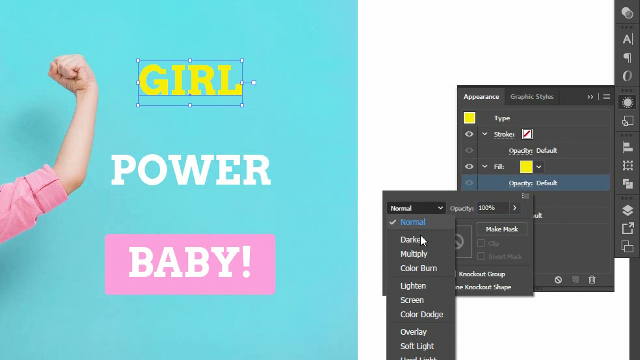Open the Appearance panel hamburger menu
The image size is (640, 360).
[x=607, y=97]
